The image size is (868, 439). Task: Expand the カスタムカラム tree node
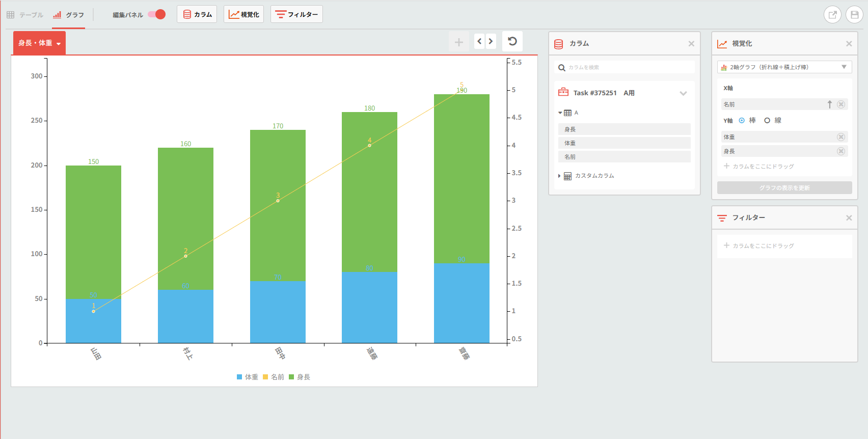pyautogui.click(x=559, y=176)
